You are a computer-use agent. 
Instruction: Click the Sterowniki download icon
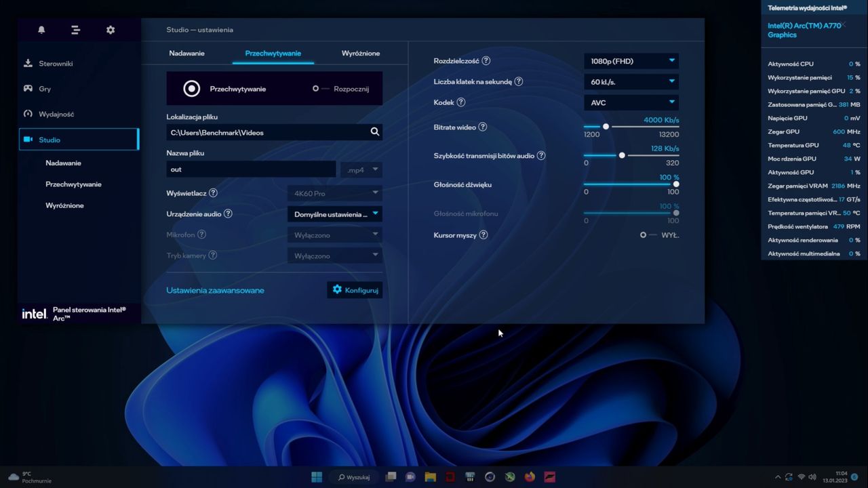tap(28, 63)
